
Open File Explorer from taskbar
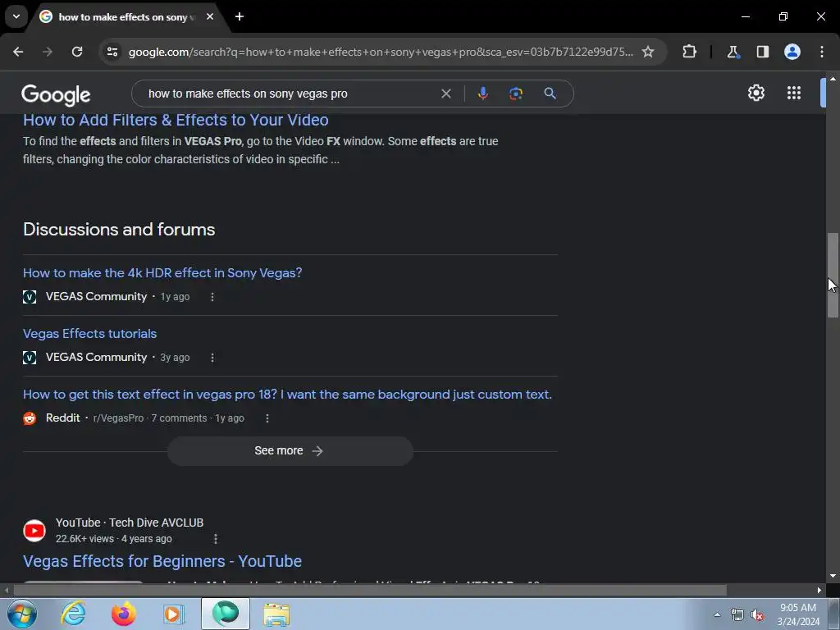point(276,614)
